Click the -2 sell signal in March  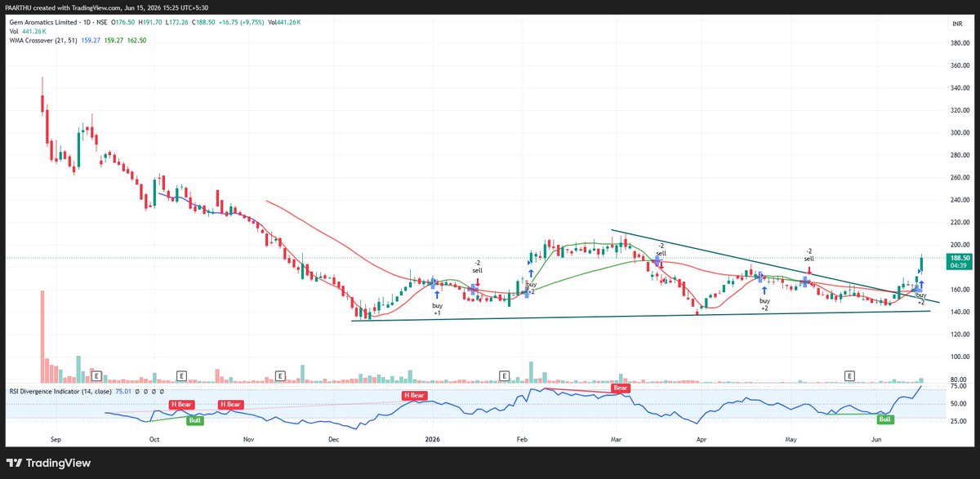click(x=661, y=249)
